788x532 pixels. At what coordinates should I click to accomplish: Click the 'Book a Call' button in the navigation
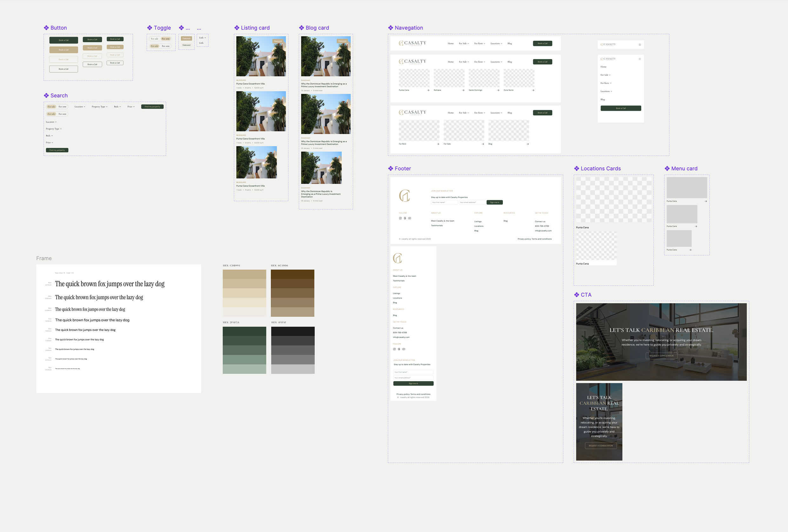coord(543,43)
